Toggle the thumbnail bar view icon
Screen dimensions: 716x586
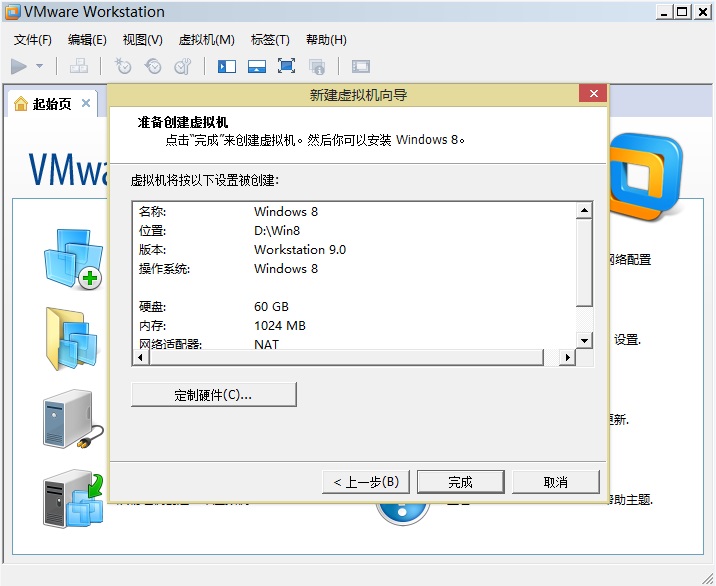click(257, 67)
